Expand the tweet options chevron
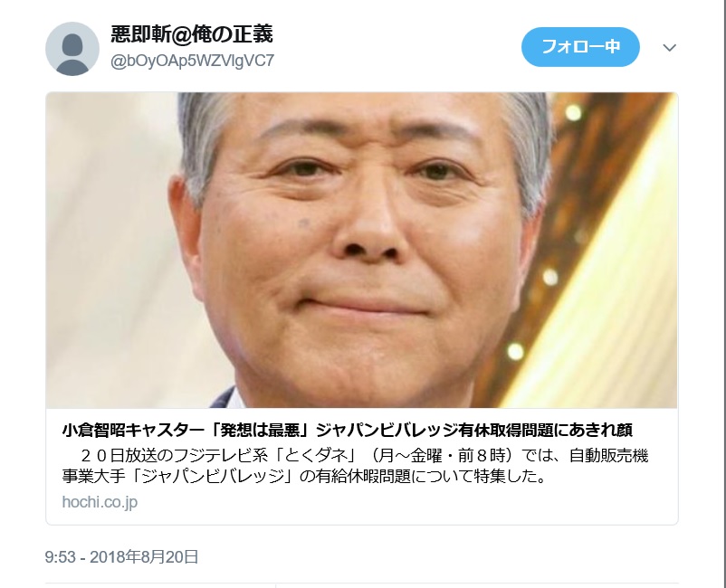 coord(670,47)
